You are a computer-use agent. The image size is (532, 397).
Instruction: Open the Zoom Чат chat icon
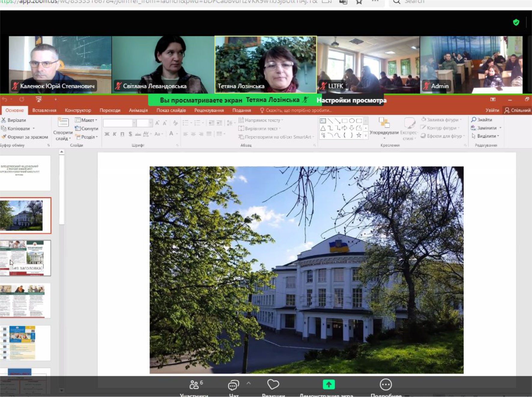(233, 385)
